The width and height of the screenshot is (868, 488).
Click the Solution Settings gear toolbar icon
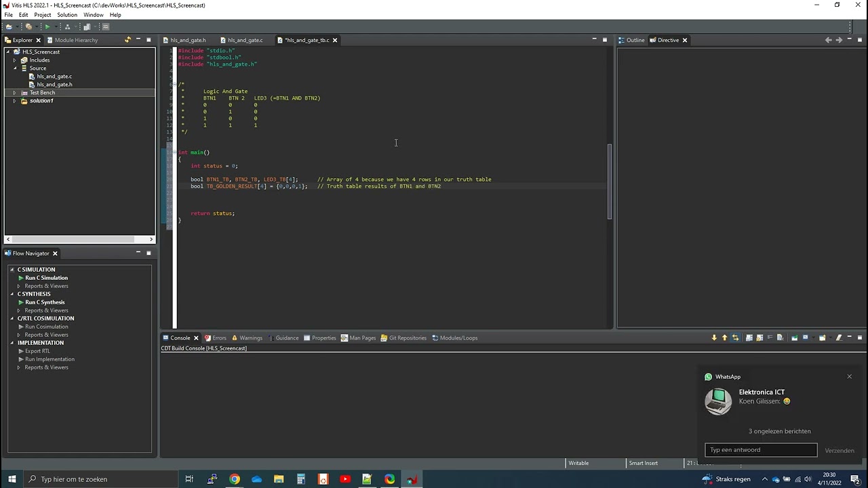tap(28, 26)
